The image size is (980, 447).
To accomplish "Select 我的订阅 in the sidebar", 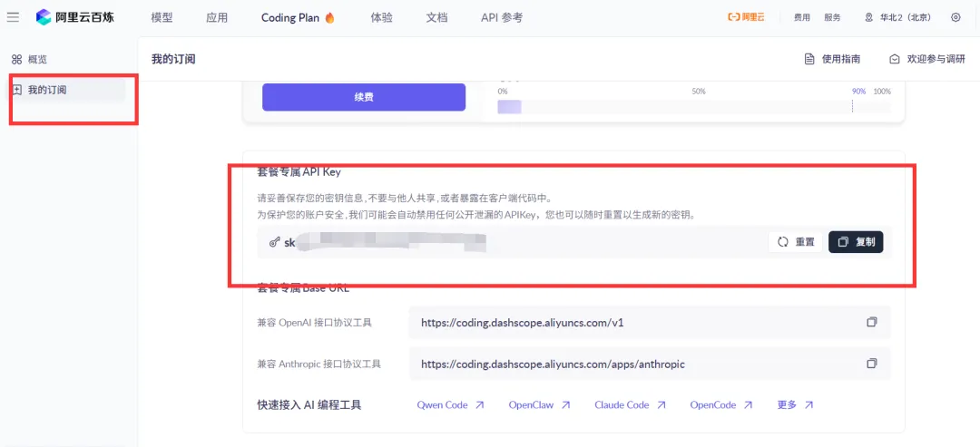I will point(66,90).
